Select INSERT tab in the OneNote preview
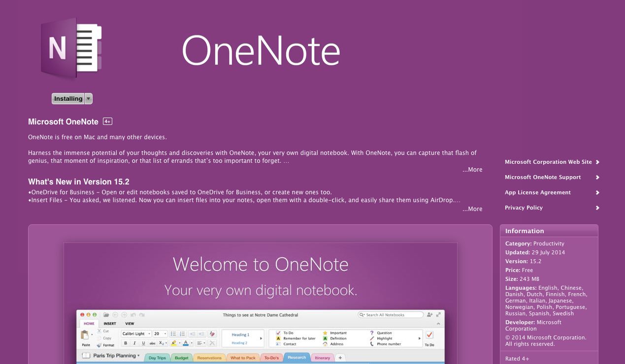This screenshot has height=364, width=625. [110, 324]
